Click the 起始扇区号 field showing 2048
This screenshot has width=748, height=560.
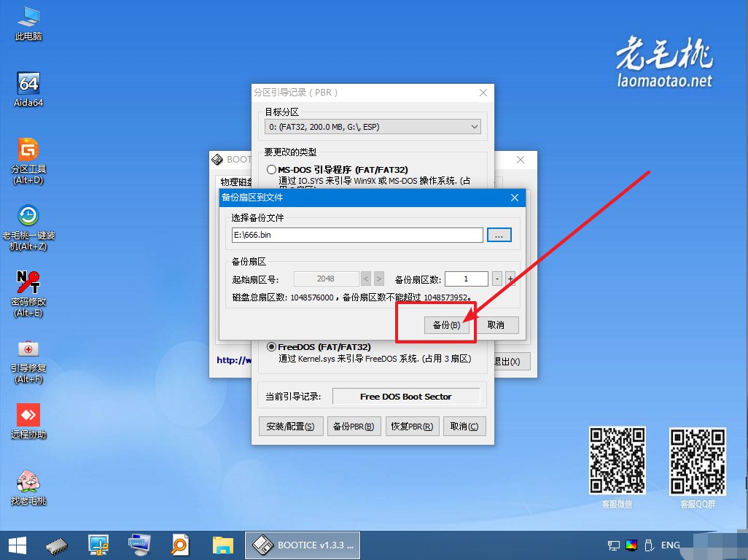pyautogui.click(x=327, y=279)
